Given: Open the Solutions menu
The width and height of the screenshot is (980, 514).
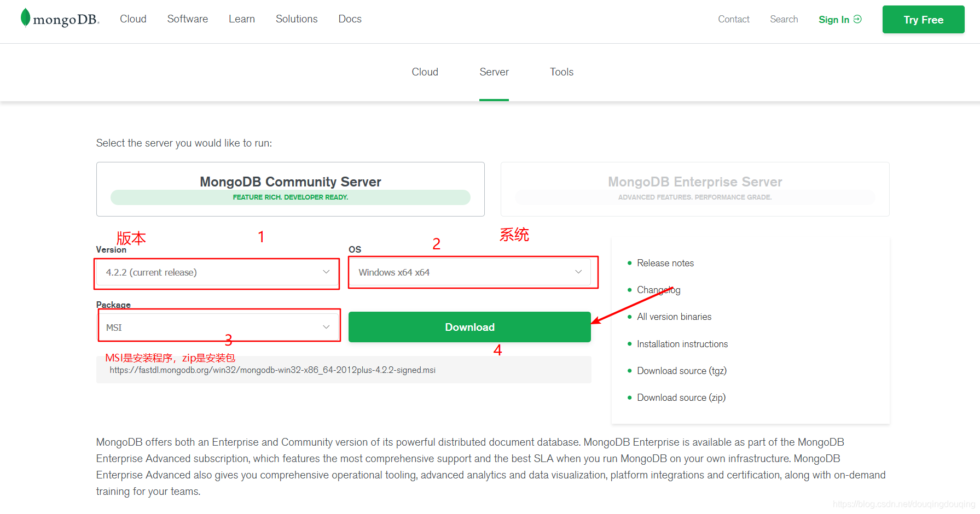Looking at the screenshot, I should pyautogui.click(x=297, y=19).
